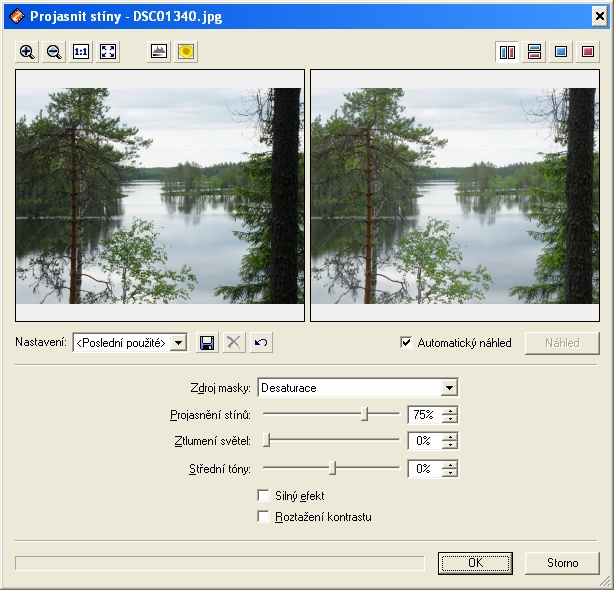This screenshot has height=590, width=614.
Task: Expand the Zdroj masky dropdown
Action: click(449, 388)
